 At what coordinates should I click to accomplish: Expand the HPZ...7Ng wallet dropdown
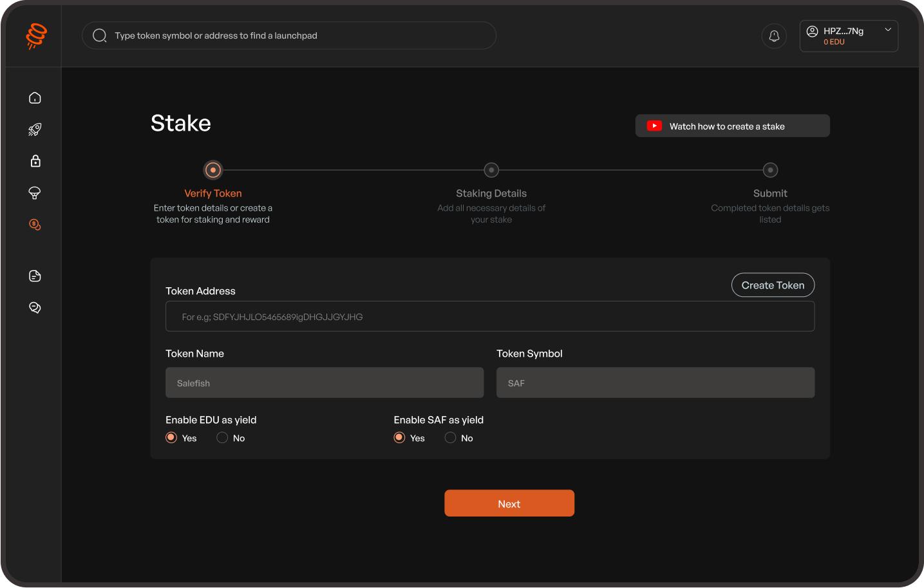[x=849, y=35]
